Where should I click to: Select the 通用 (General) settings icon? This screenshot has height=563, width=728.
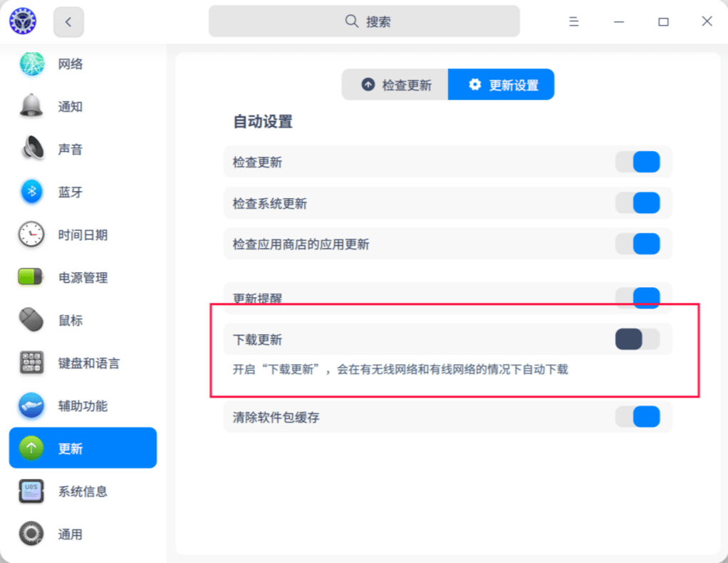pos(31,534)
